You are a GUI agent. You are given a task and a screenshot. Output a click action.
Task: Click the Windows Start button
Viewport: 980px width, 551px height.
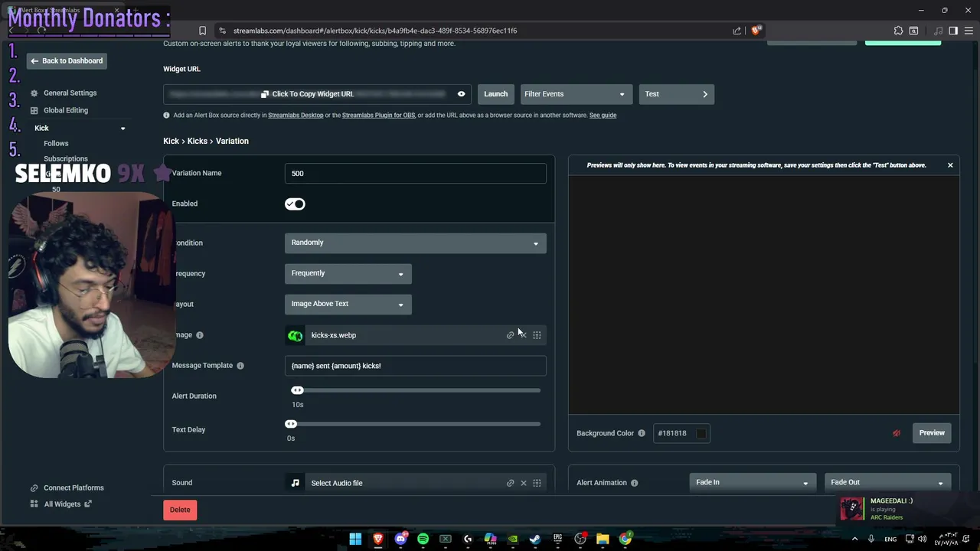(355, 539)
